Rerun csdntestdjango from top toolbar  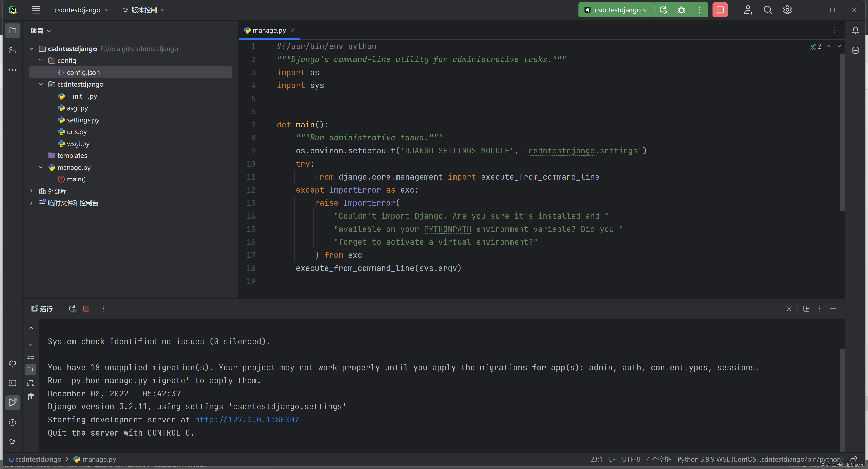pyautogui.click(x=663, y=10)
